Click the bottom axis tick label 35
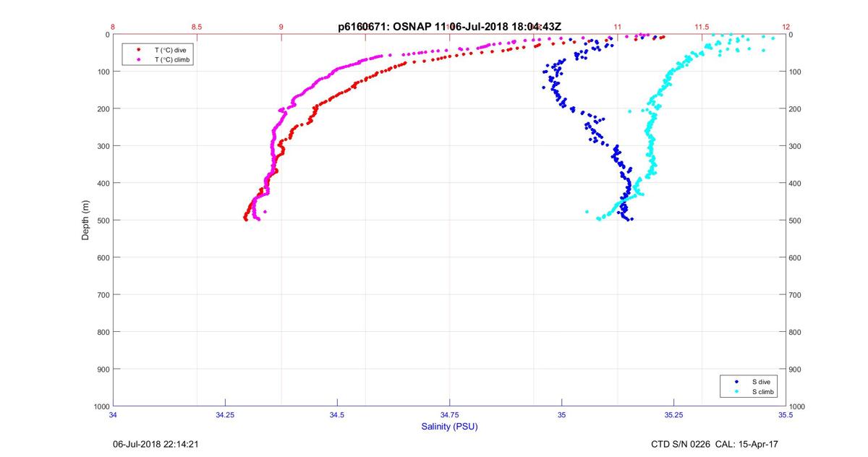The image size is (868, 457). point(561,415)
